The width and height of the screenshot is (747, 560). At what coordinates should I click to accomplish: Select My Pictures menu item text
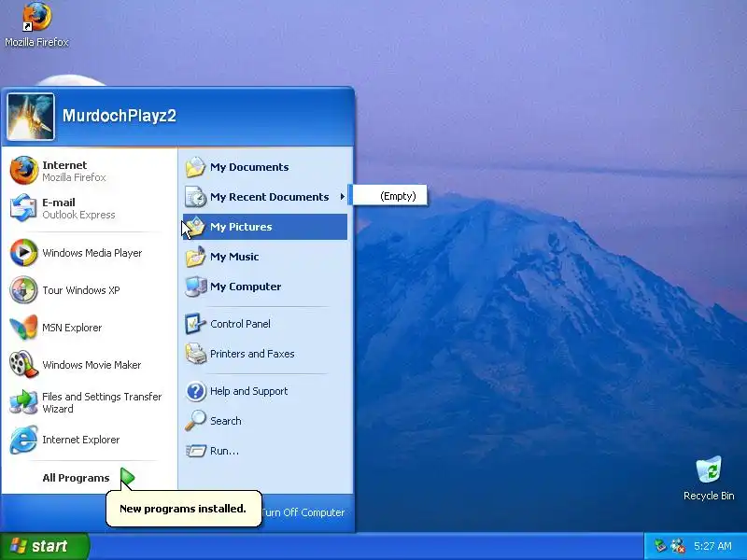(241, 227)
